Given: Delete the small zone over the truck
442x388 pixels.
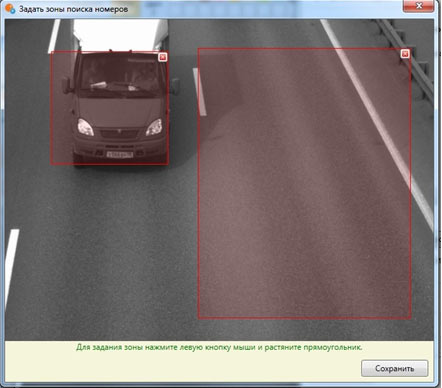Looking at the screenshot, I should 163,57.
